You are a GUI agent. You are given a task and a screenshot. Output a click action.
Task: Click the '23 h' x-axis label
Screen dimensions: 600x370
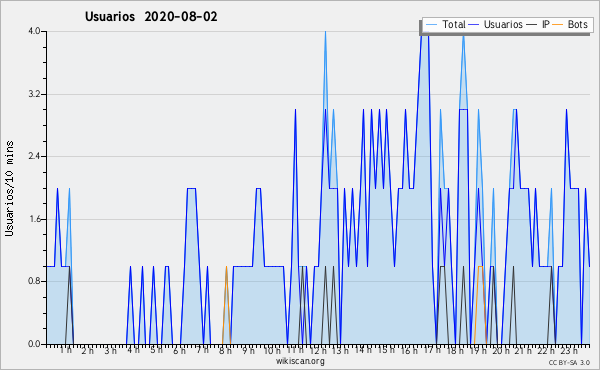click(569, 350)
